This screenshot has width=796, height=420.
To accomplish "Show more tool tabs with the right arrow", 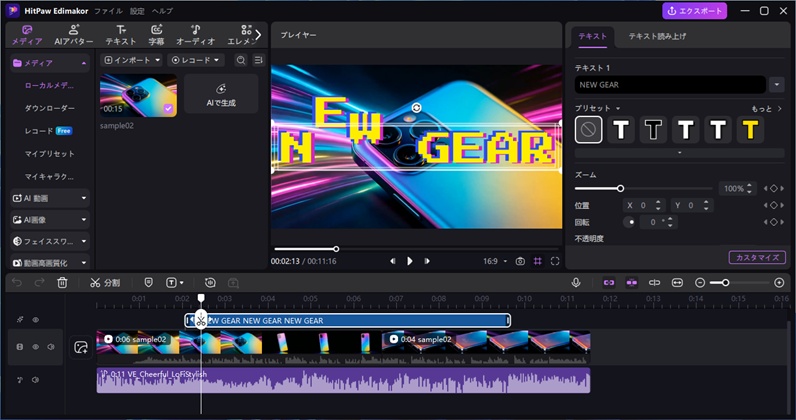I will click(258, 35).
